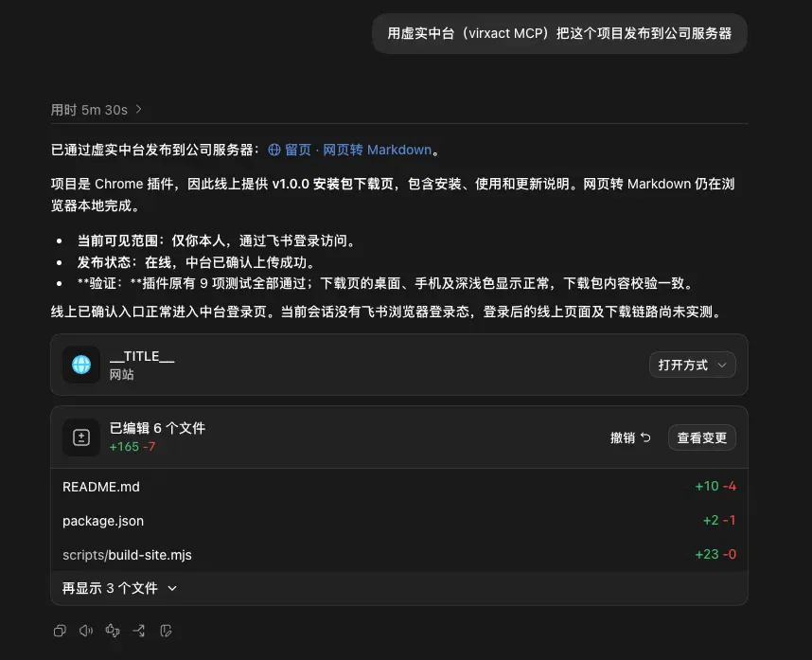Copy the response with the copy icon
This screenshot has height=660, width=812.
click(60, 631)
